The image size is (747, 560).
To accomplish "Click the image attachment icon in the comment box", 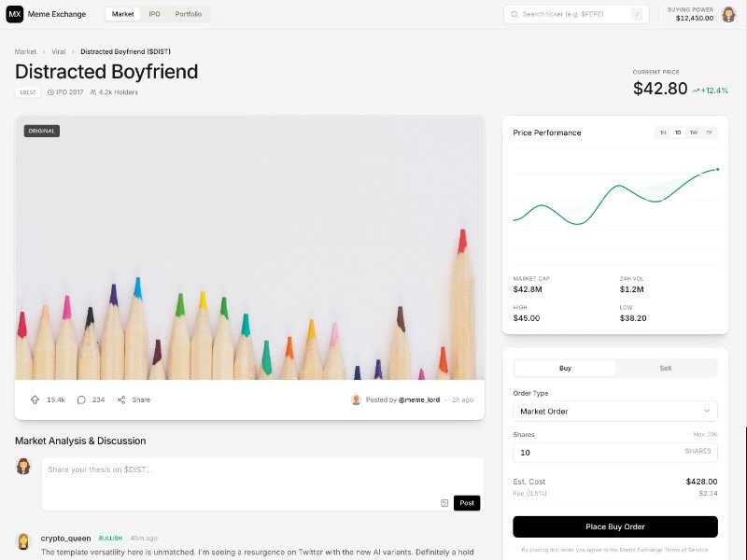I will [x=444, y=502].
